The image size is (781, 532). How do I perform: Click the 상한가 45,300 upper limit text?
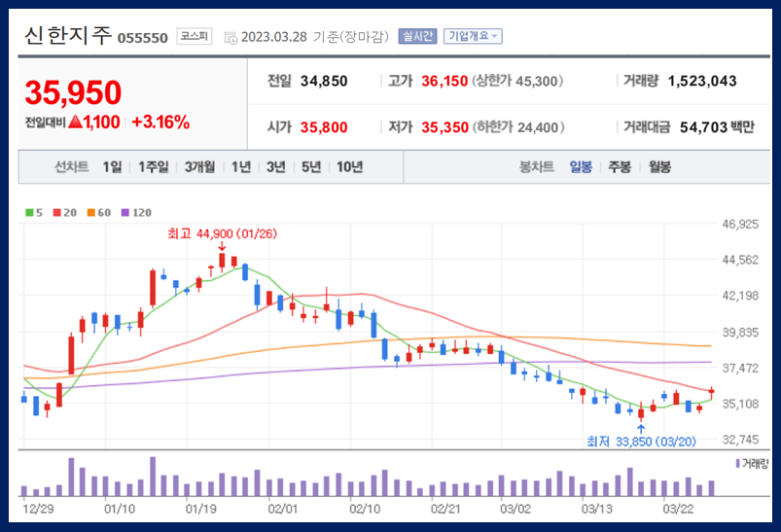pos(517,81)
